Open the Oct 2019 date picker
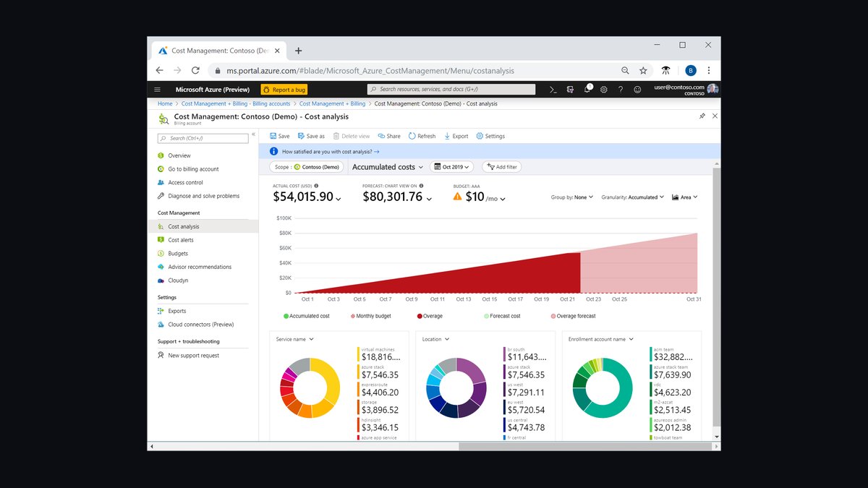868x488 pixels. (x=452, y=167)
